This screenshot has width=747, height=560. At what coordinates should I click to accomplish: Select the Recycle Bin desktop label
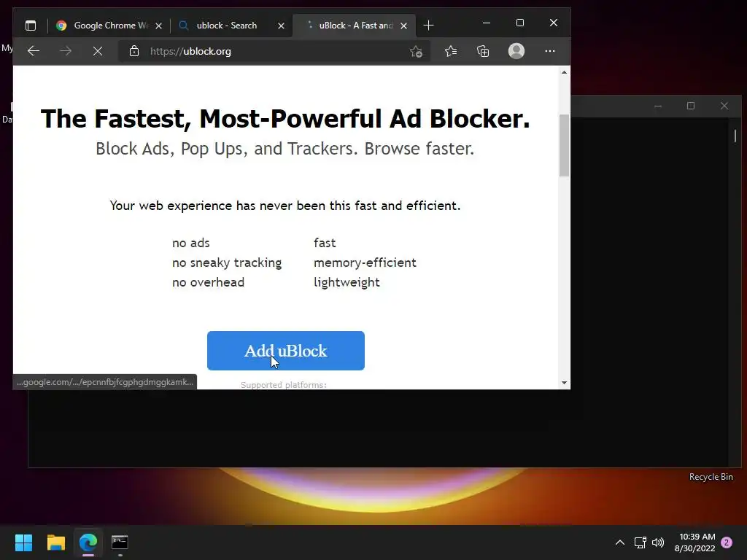coord(711,477)
